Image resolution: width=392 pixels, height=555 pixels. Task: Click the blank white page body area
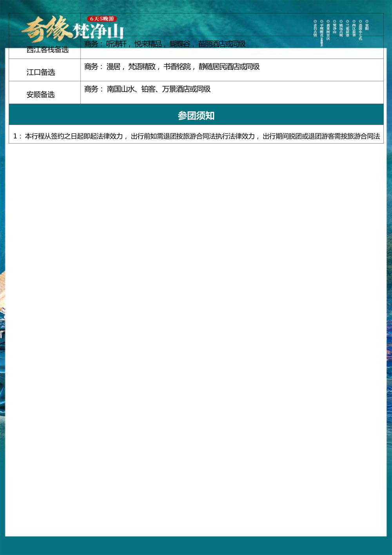[x=196, y=314]
